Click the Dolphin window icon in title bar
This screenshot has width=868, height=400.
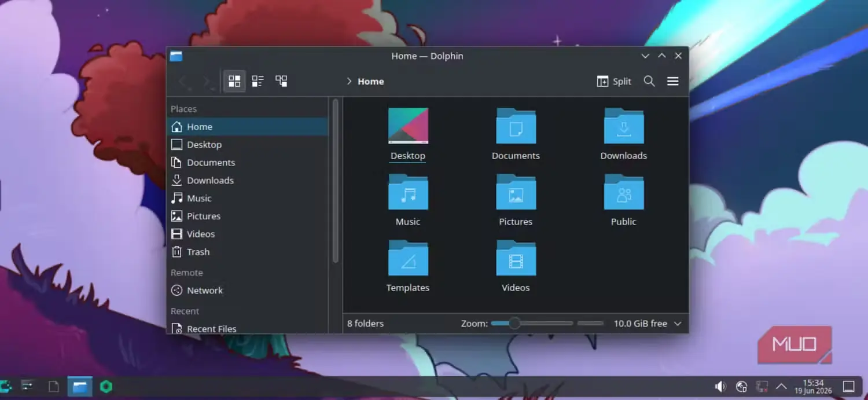(x=176, y=56)
